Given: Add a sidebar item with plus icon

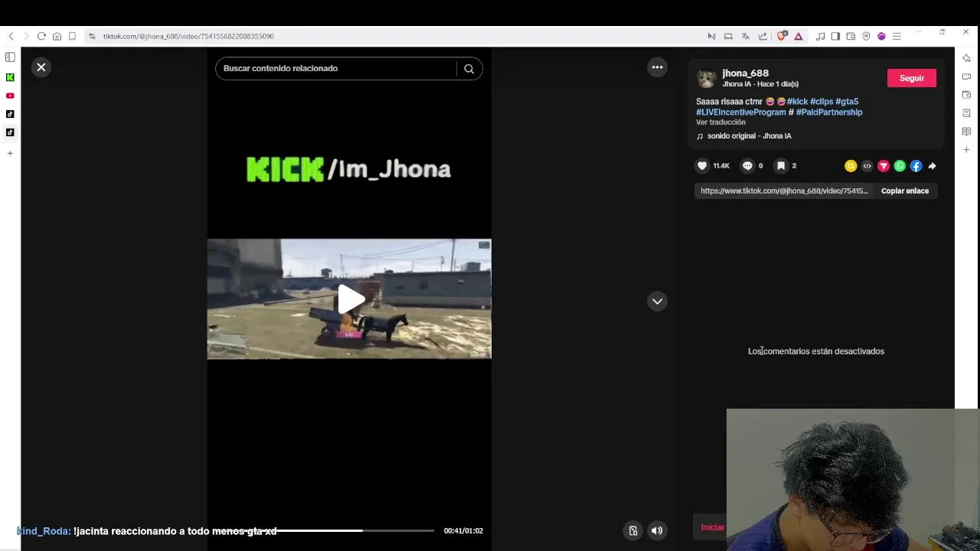Looking at the screenshot, I should 966,150.
